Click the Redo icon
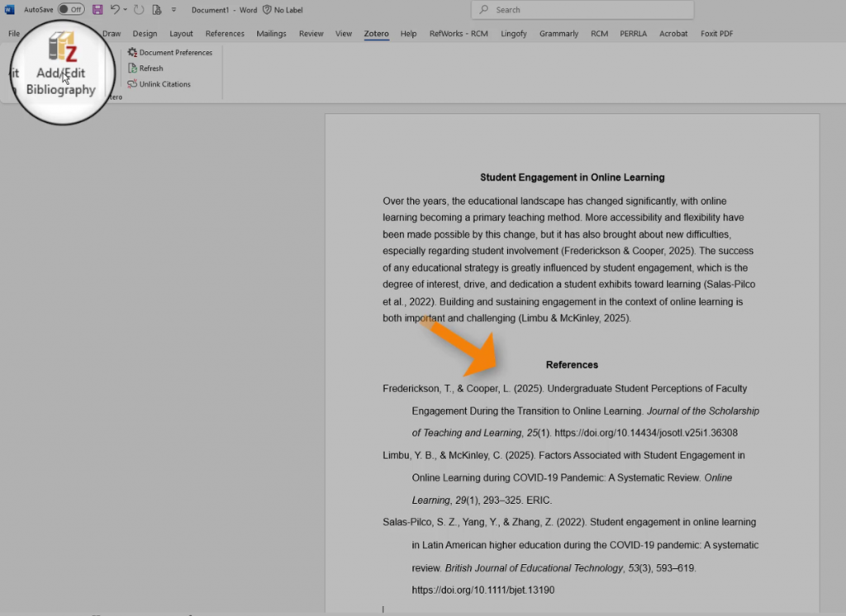The height and width of the screenshot is (616, 846). click(138, 10)
